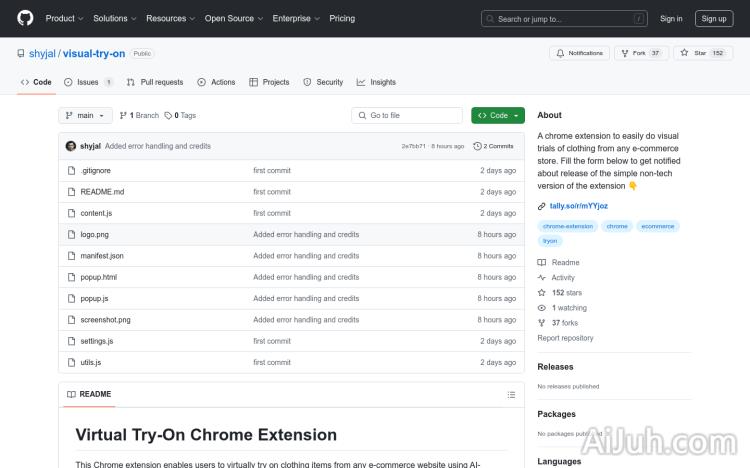Open the logo.png file

(x=95, y=234)
